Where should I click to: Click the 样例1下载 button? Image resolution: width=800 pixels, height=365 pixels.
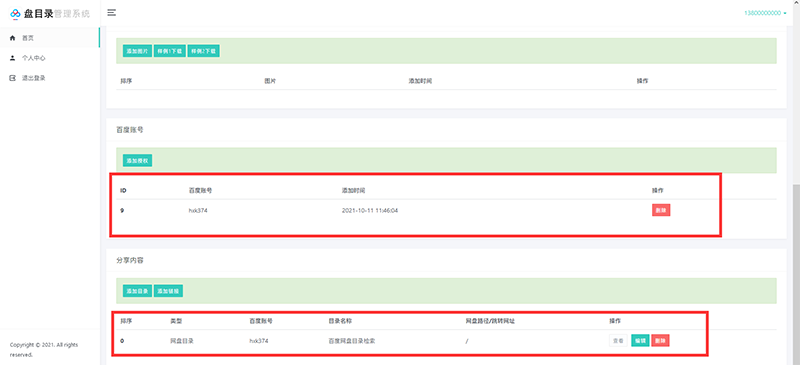pos(170,51)
